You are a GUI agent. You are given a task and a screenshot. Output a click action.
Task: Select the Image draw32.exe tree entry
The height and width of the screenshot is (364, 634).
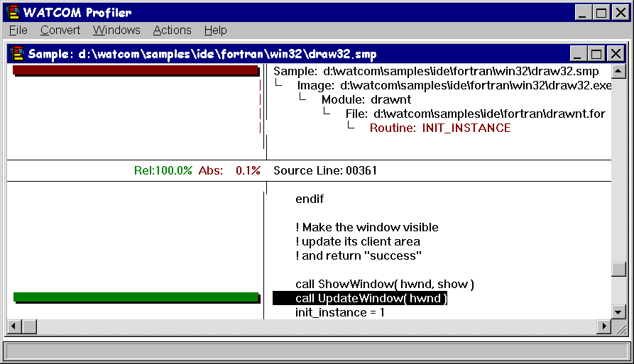point(454,85)
